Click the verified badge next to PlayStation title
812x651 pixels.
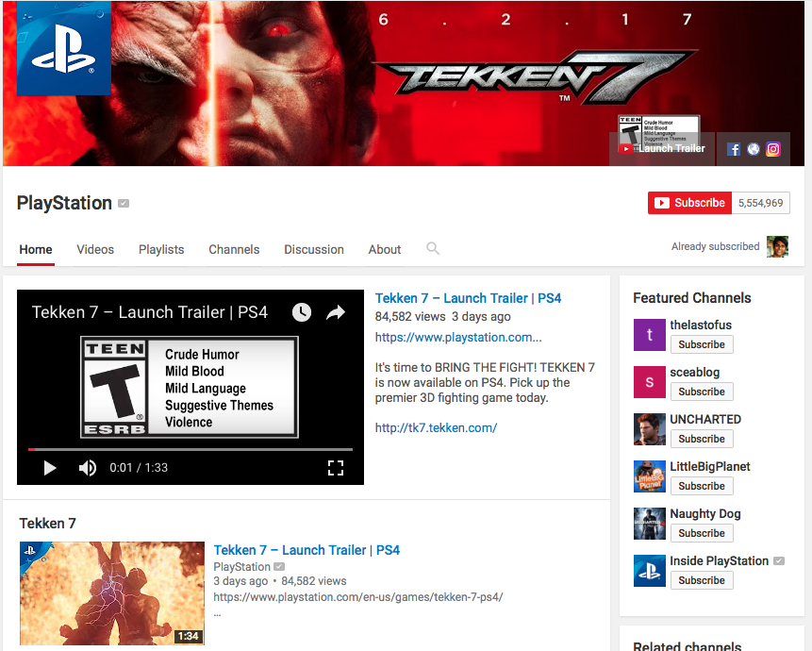[124, 204]
